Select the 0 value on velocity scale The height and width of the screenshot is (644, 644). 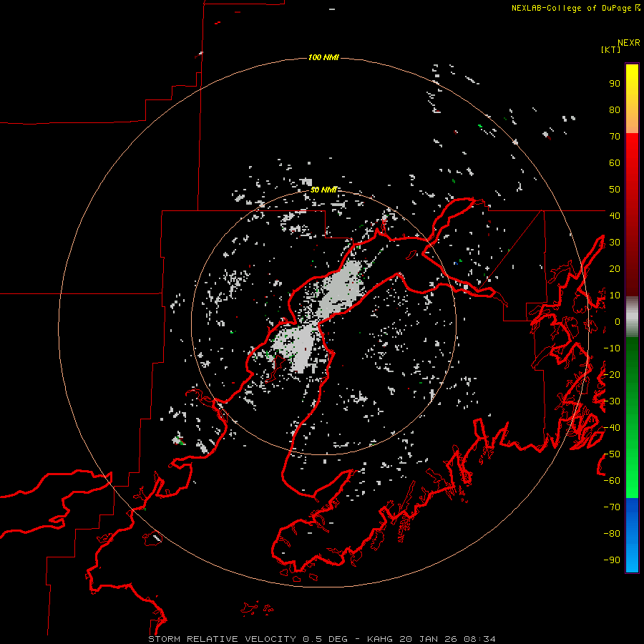[x=617, y=322]
